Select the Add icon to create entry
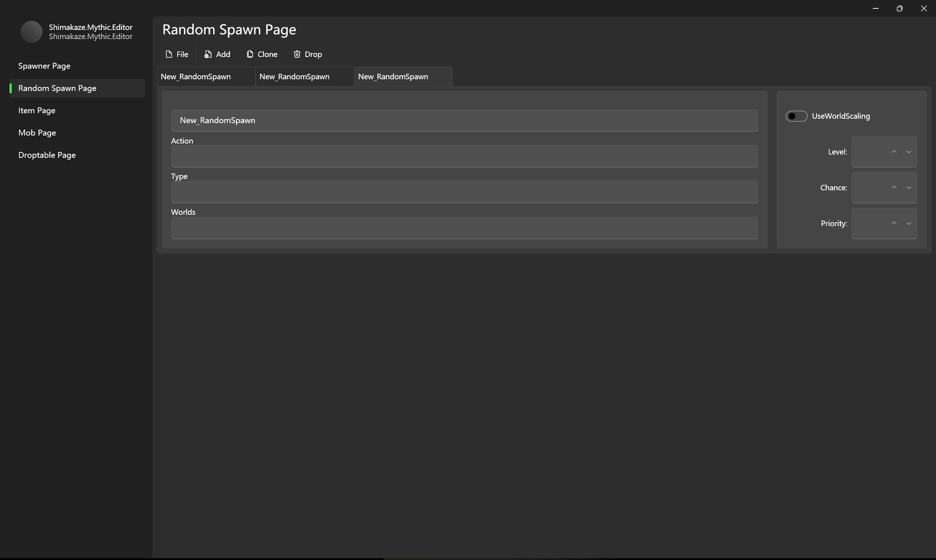This screenshot has width=936, height=560. pos(208,54)
